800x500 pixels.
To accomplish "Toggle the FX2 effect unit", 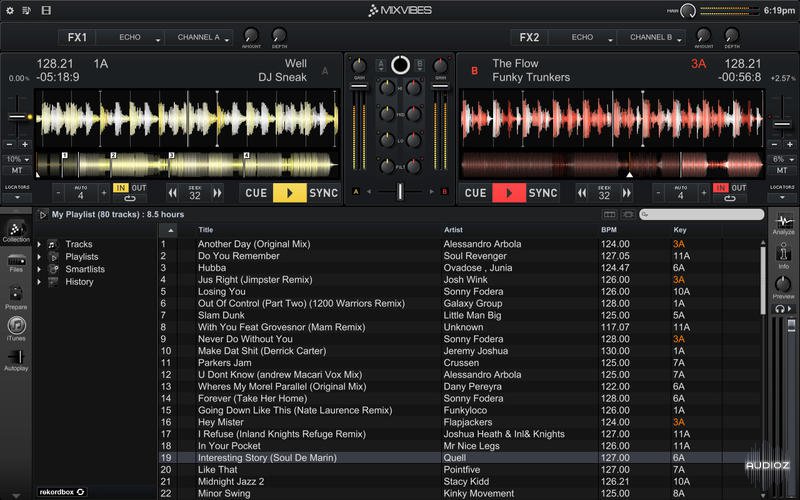I will coord(529,37).
